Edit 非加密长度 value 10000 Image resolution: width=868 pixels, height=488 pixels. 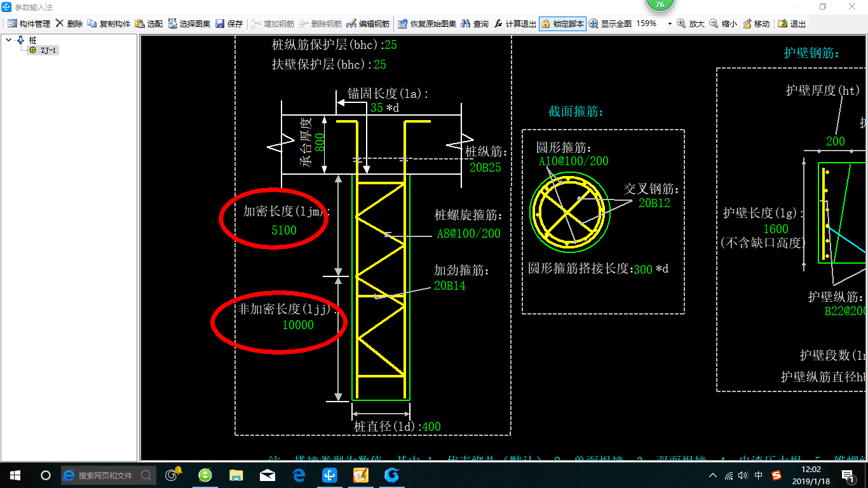pos(298,325)
